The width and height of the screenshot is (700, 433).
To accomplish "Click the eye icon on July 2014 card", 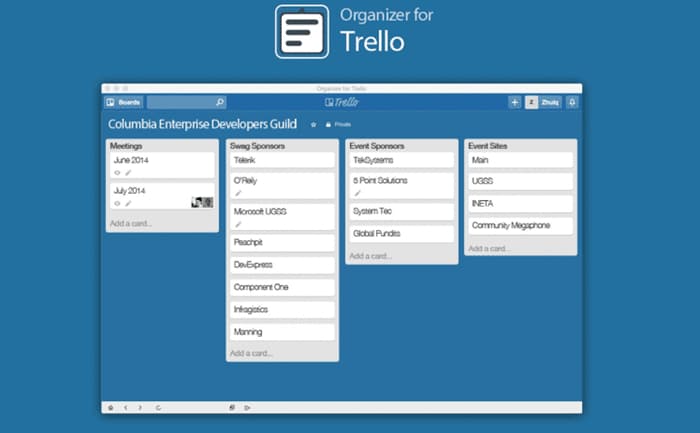I will [x=117, y=204].
